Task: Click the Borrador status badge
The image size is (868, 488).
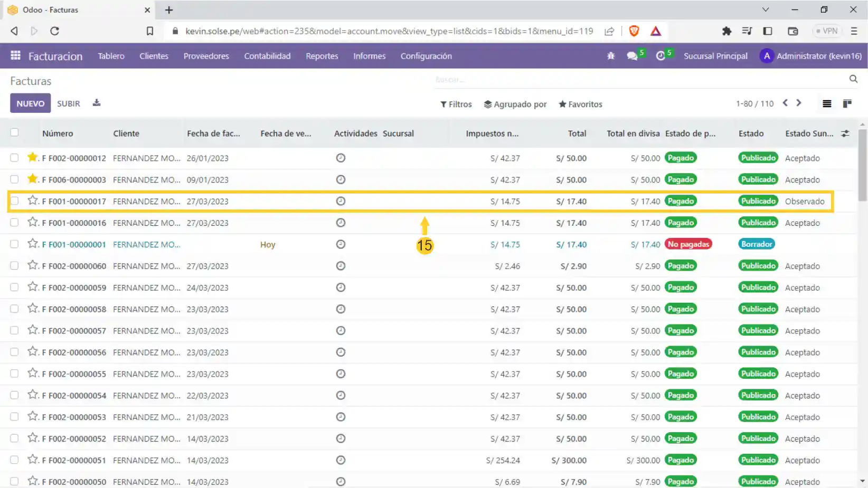Action: coord(757,244)
